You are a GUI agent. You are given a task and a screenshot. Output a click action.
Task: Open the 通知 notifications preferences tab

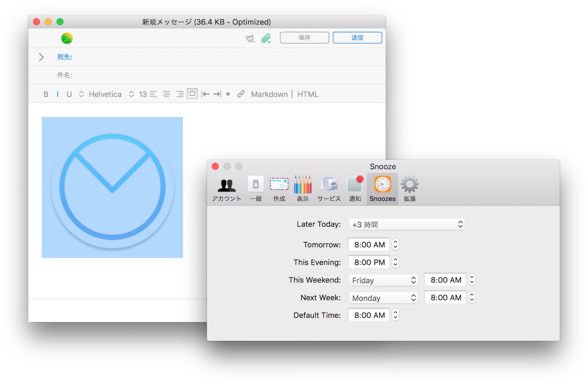(x=355, y=189)
